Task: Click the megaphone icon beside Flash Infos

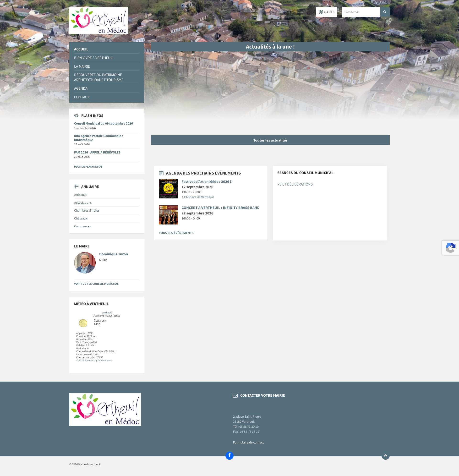Action: [x=76, y=116]
